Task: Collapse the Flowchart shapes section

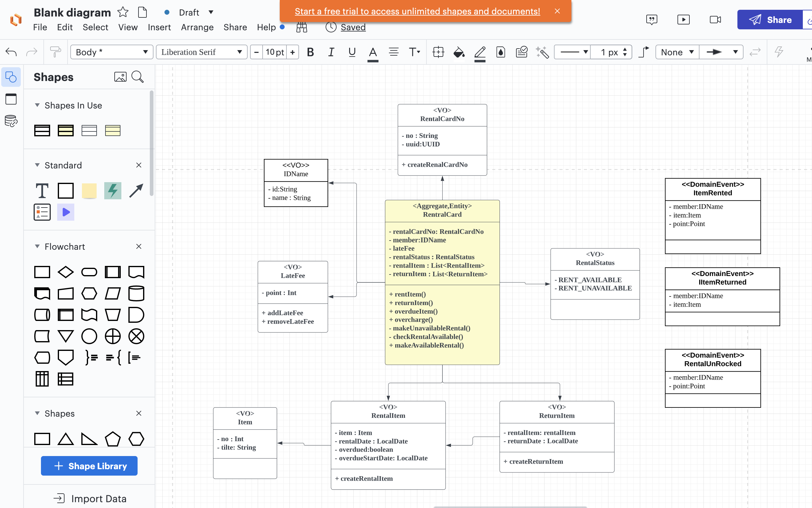Action: [37, 246]
